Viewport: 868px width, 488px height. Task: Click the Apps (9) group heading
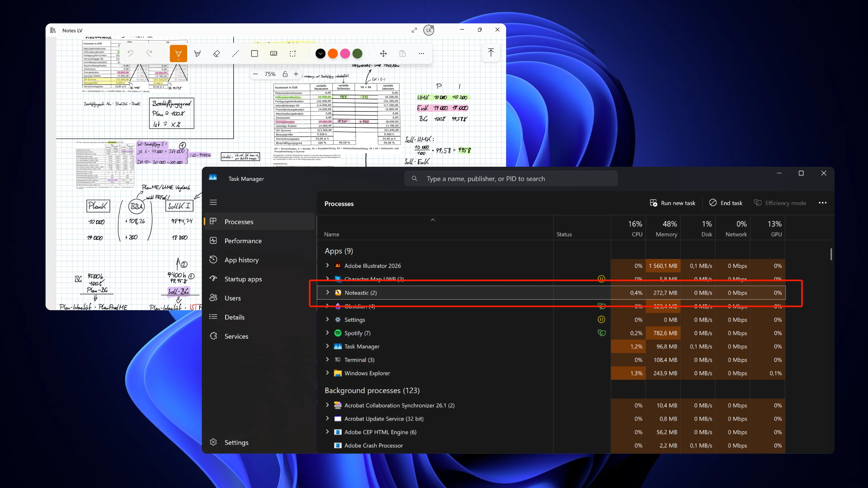339,251
